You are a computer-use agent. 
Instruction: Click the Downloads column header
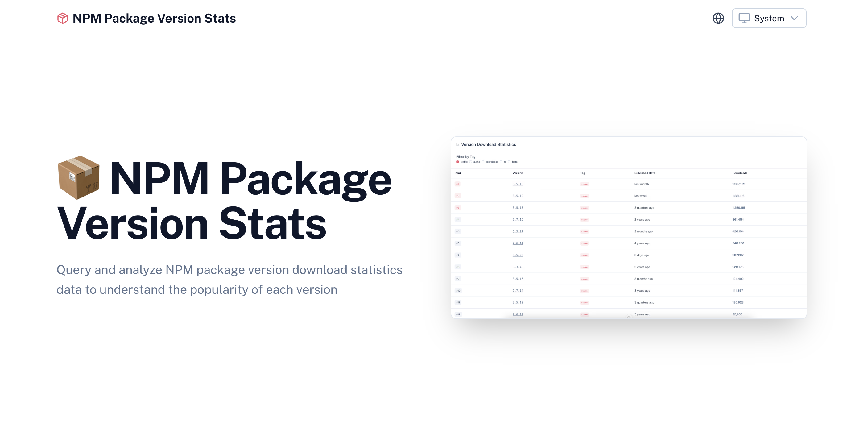(739, 173)
